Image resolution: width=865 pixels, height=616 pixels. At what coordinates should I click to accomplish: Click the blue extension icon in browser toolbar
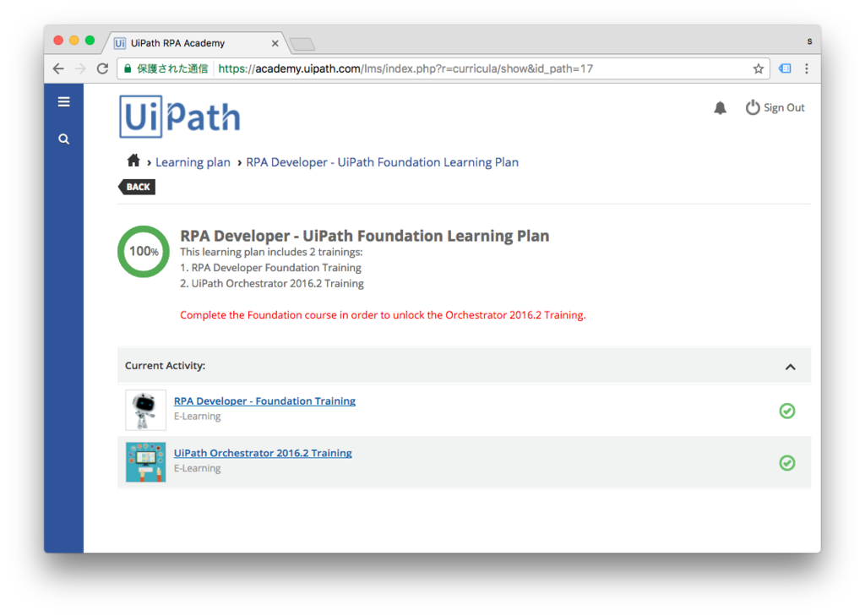786,68
